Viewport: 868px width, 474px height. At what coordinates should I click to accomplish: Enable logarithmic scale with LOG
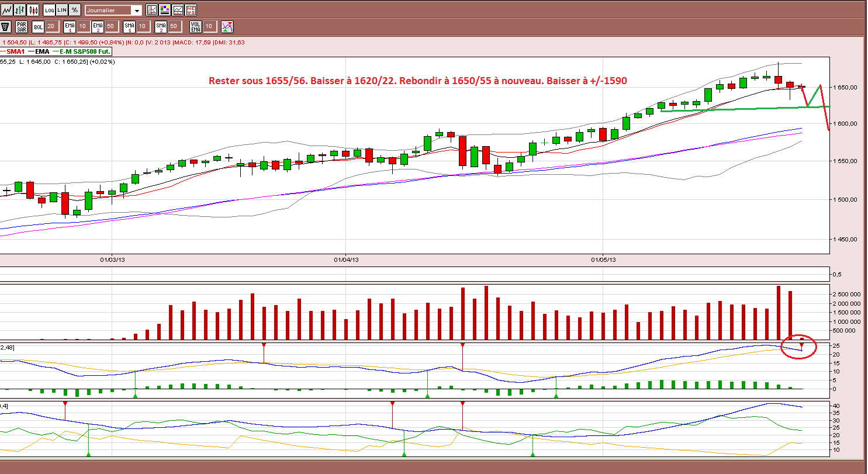coord(49,10)
